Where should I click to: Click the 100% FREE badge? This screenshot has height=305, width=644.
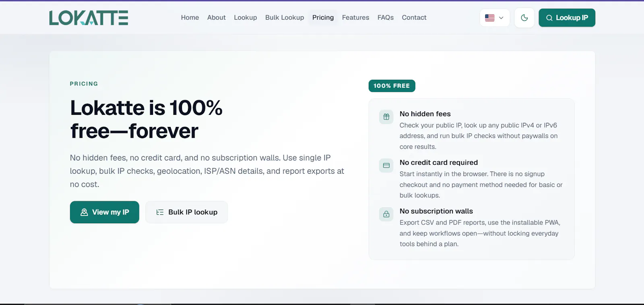tap(392, 86)
